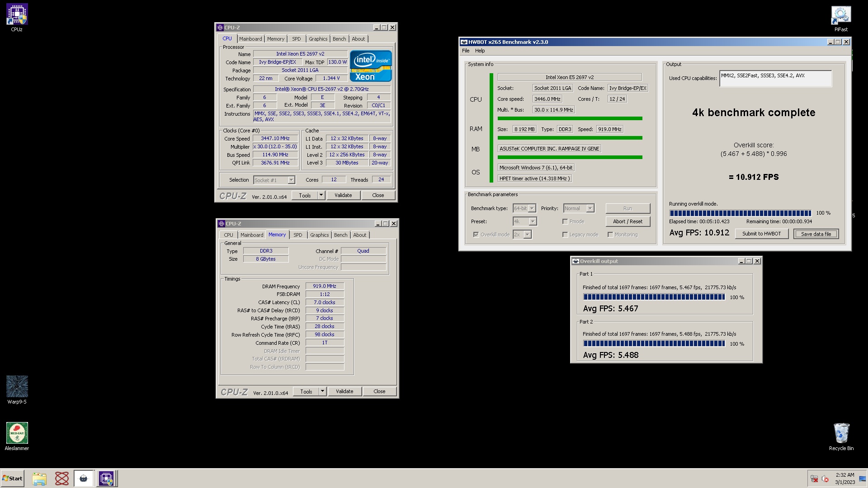This screenshot has height=488, width=868.
Task: Toggle the Overkill mode checkbox
Action: [x=476, y=235]
